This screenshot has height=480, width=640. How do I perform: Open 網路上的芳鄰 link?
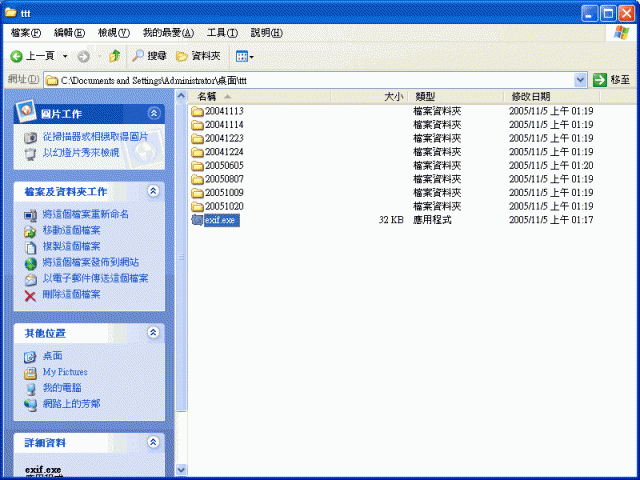71,404
